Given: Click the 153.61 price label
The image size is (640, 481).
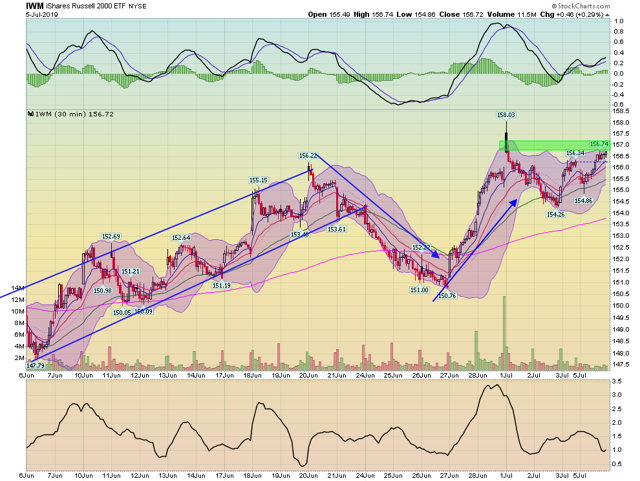Looking at the screenshot, I should pyautogui.click(x=337, y=229).
